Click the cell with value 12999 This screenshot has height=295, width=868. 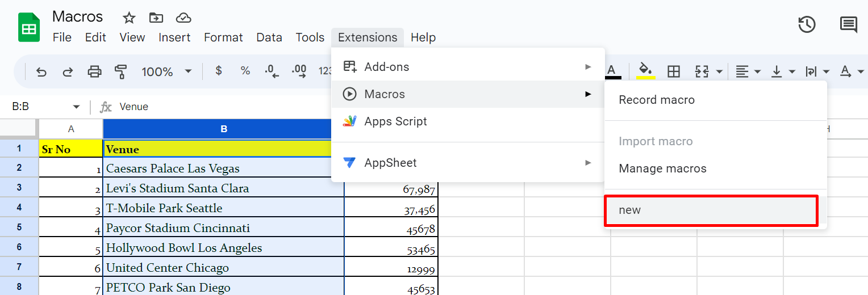tap(391, 268)
